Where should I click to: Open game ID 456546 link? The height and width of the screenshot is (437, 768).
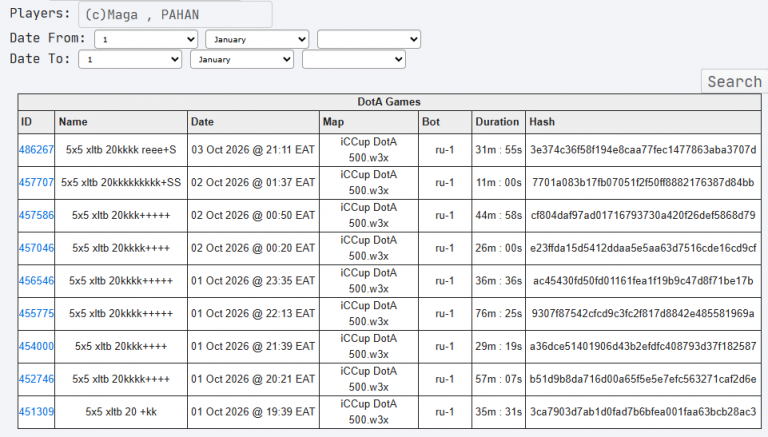(x=36, y=281)
